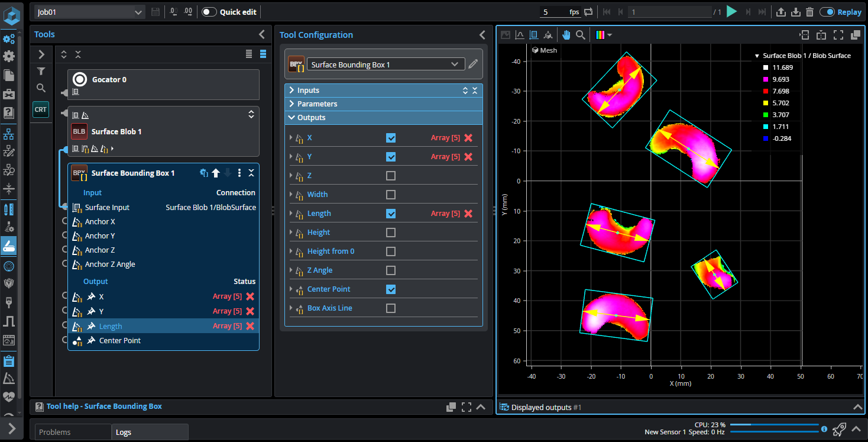Move Surface Bounding Box 1 up

tap(216, 173)
